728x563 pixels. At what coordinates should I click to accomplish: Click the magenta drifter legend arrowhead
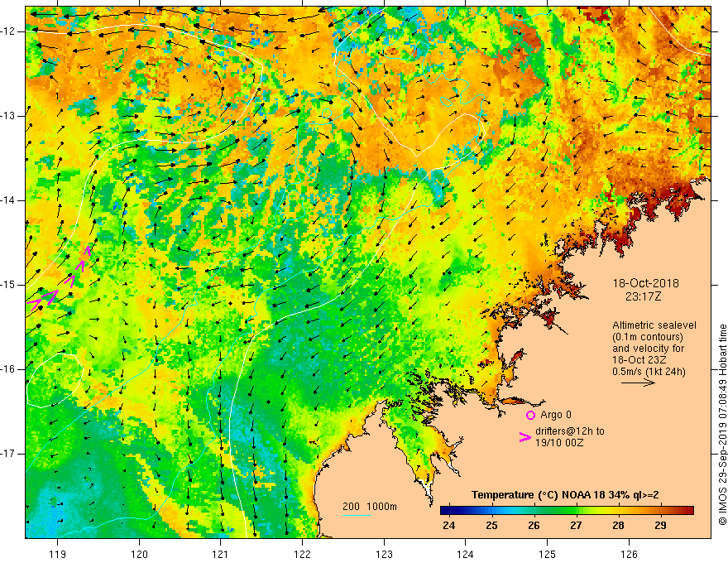pyautogui.click(x=525, y=436)
